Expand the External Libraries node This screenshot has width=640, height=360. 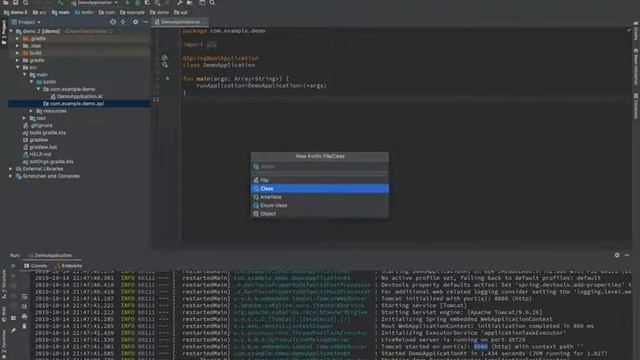(11, 169)
